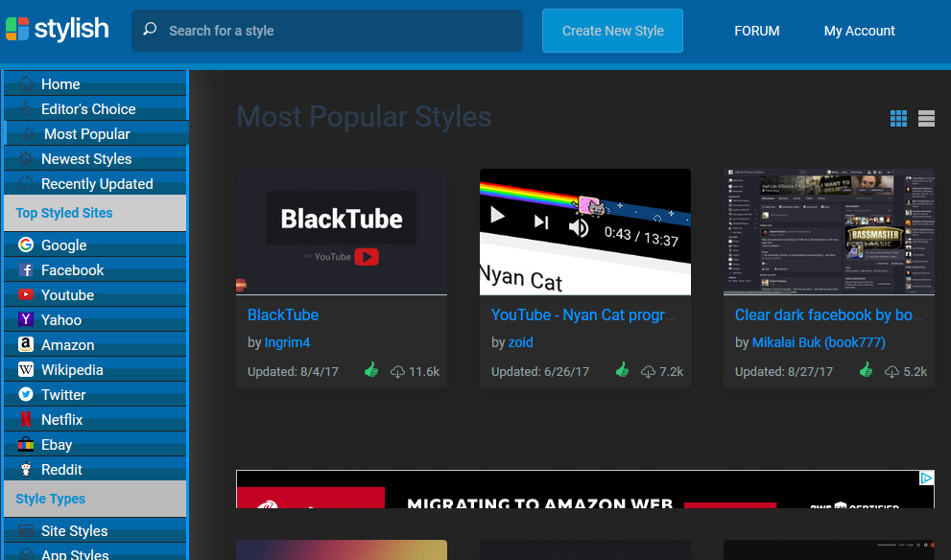The height and width of the screenshot is (560, 951).
Task: Click the Editor's Choice hand icon
Action: click(x=26, y=108)
